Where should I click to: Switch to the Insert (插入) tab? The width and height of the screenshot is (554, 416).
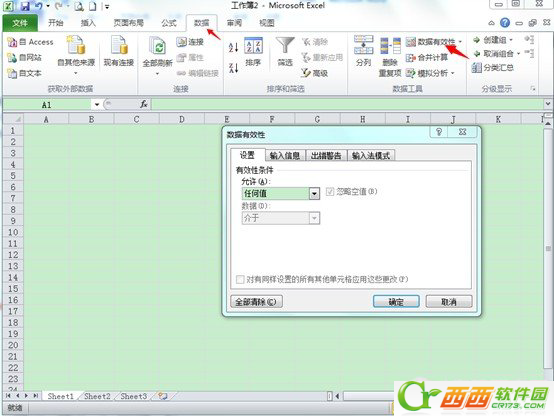(88, 23)
